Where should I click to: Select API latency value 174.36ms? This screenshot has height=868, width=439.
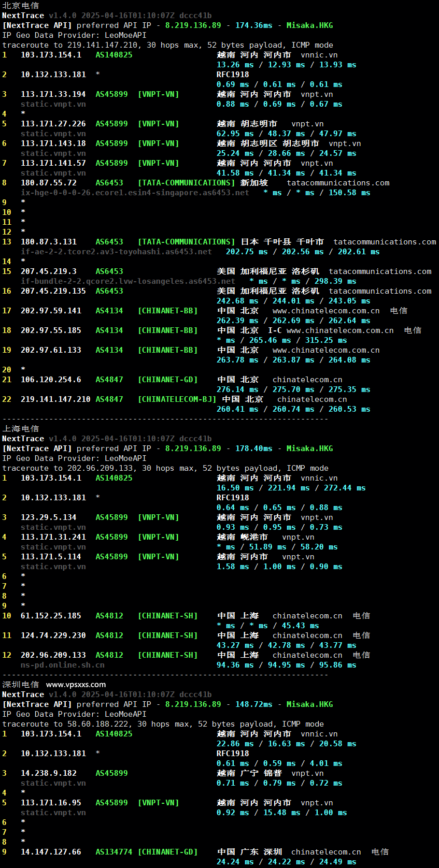(254, 25)
